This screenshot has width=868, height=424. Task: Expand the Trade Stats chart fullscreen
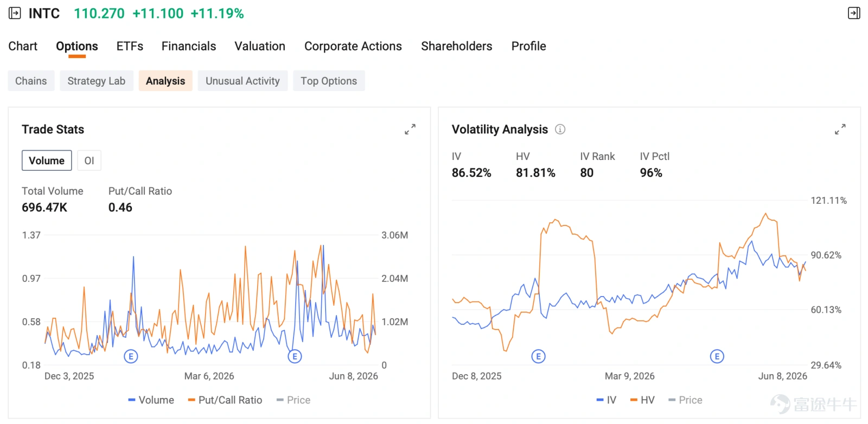(410, 129)
